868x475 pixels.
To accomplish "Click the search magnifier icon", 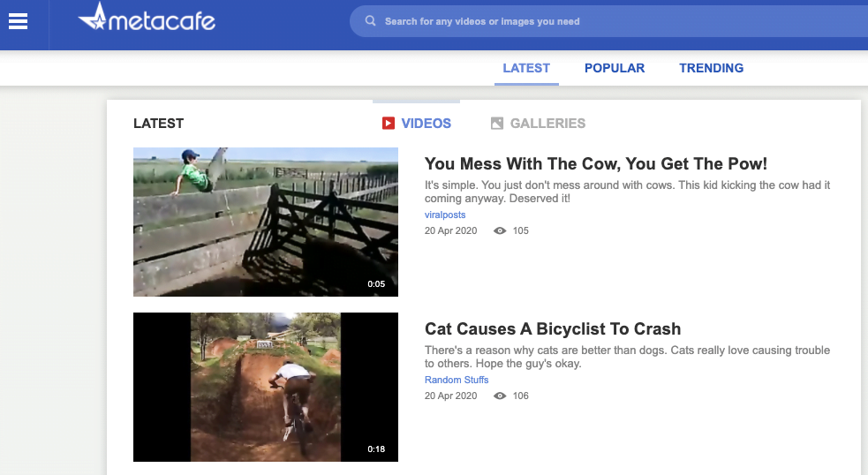I will tap(370, 21).
